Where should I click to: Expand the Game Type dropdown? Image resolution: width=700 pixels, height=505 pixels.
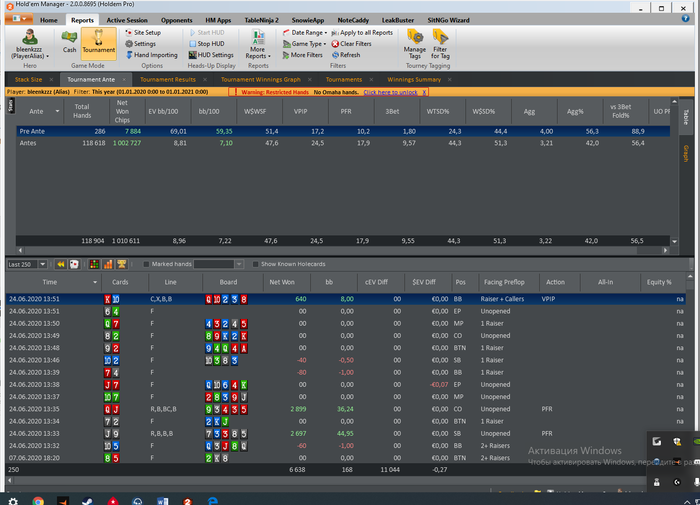pyautogui.click(x=304, y=44)
